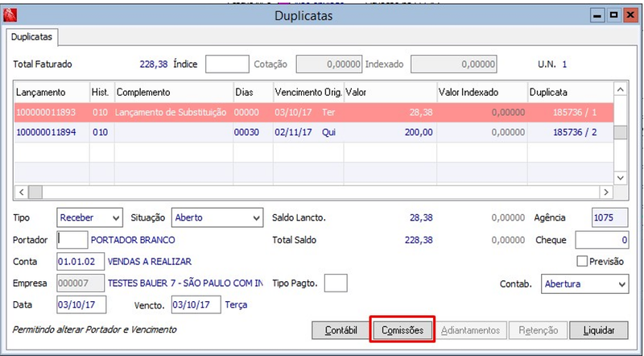
Task: Click the Retenção button
Action: click(x=539, y=330)
